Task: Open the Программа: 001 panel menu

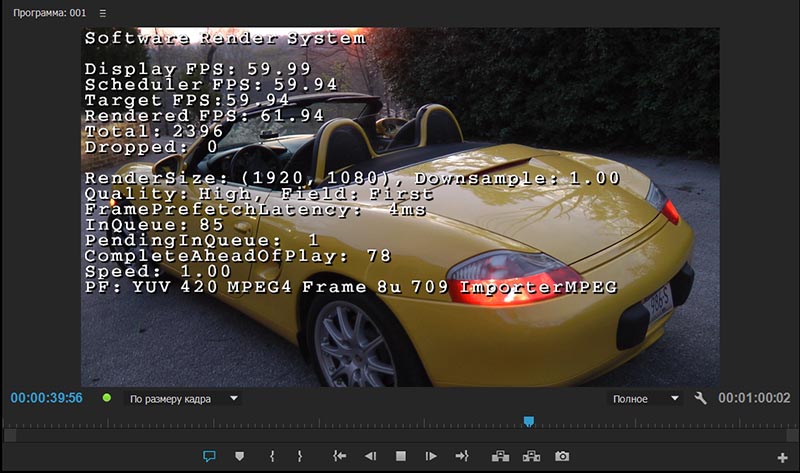Action: point(103,13)
